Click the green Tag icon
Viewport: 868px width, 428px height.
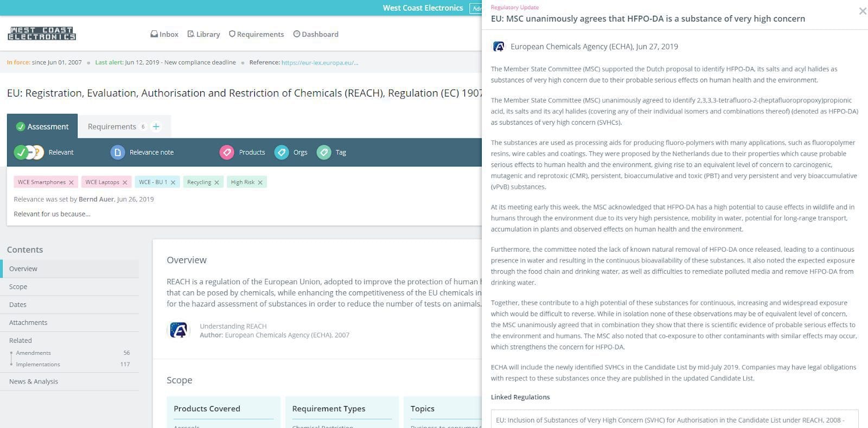324,152
